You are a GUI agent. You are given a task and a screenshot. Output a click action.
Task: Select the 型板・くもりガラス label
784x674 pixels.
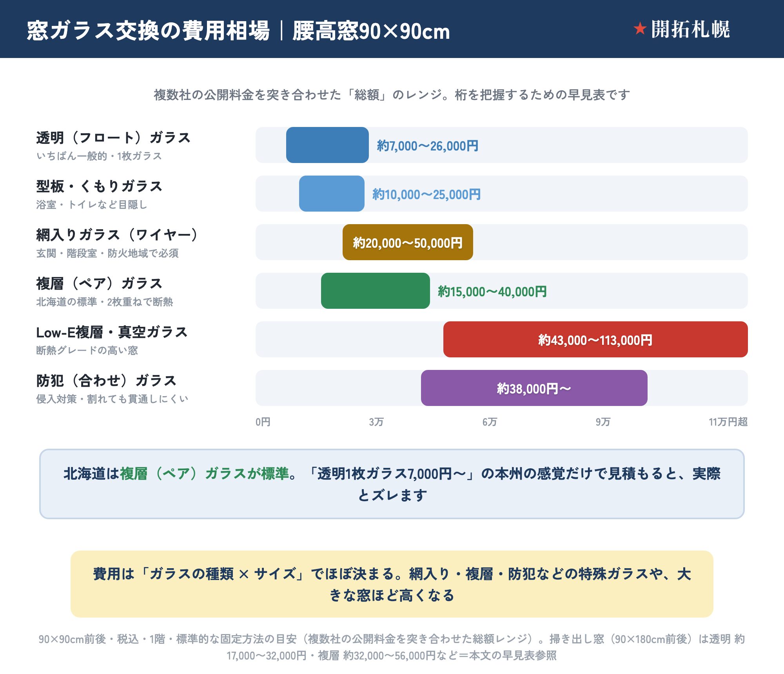99,186
